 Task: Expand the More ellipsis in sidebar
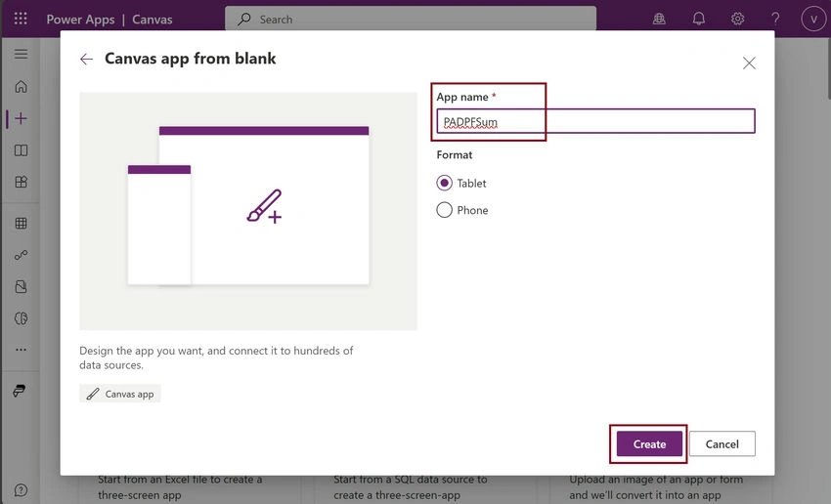click(21, 350)
